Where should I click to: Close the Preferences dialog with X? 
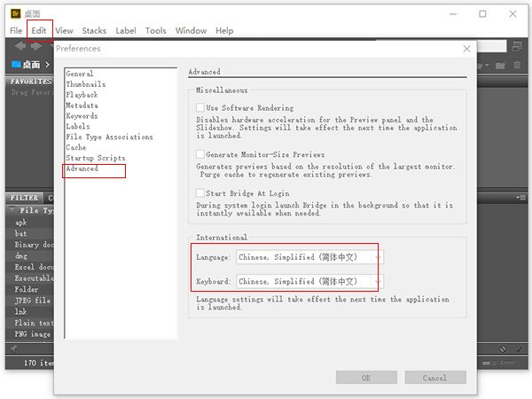[467, 49]
